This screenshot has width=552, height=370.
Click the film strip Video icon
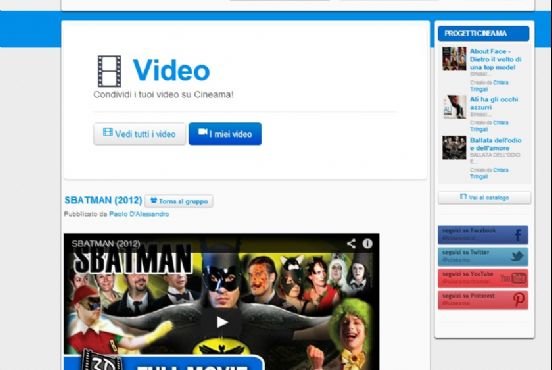[109, 71]
